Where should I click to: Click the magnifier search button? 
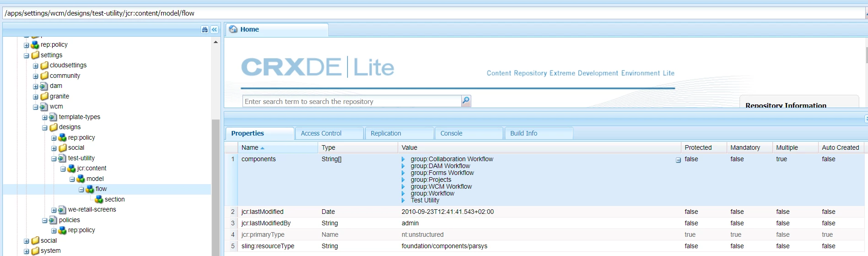tap(466, 101)
